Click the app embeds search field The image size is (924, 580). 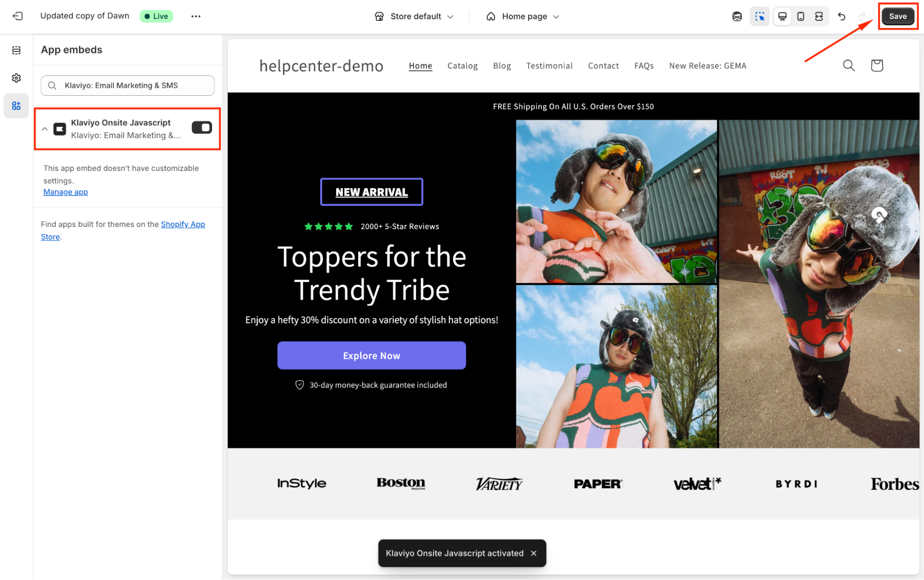pyautogui.click(x=128, y=86)
